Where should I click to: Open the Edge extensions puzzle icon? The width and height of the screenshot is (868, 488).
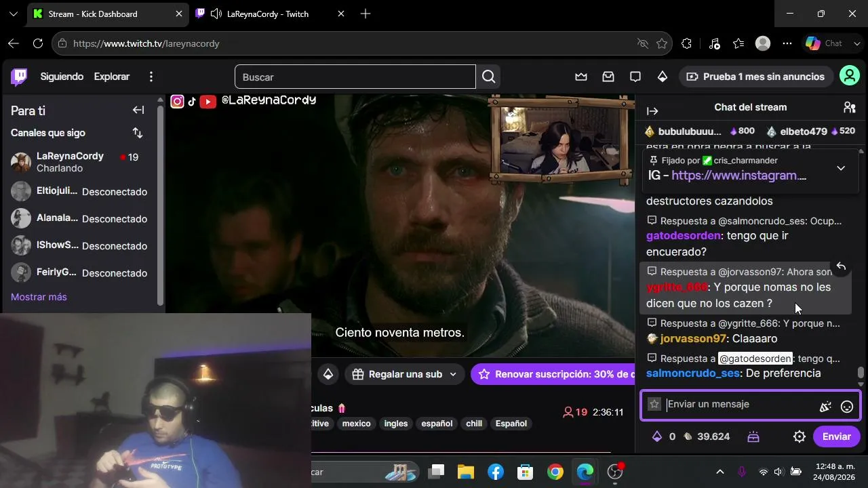click(x=686, y=43)
